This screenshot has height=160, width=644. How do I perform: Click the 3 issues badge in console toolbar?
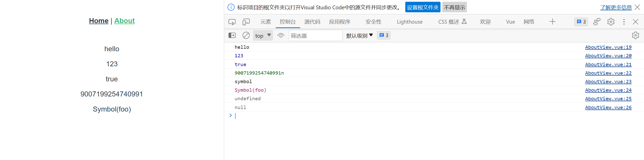coord(384,35)
